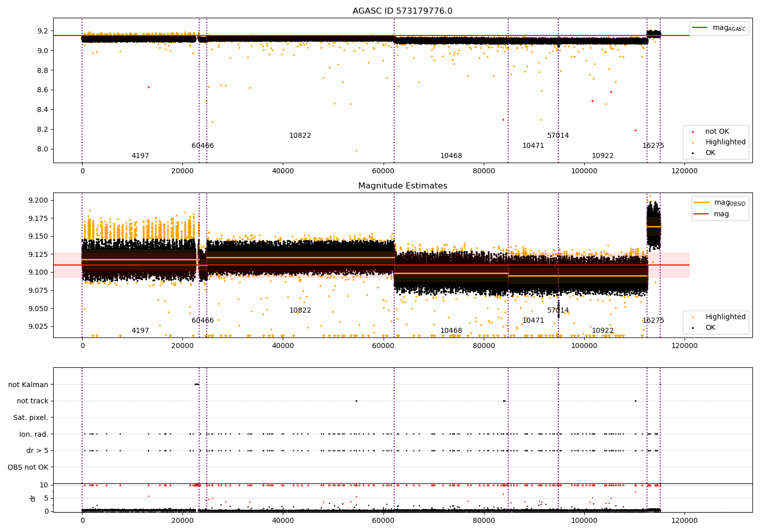Viewport: 760px width, 532px height.
Task: Click obsid label 60466 in the Magnitude Estimates plot
Action: 203,321
